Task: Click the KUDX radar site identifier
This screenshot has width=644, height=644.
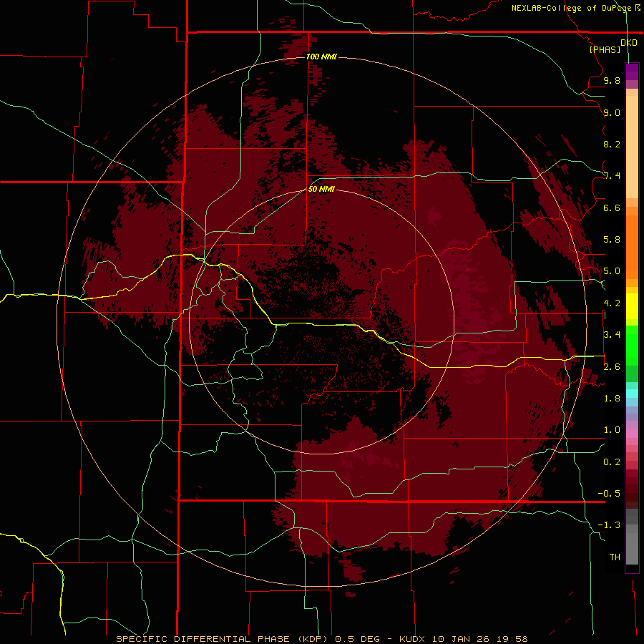Action: point(412,639)
